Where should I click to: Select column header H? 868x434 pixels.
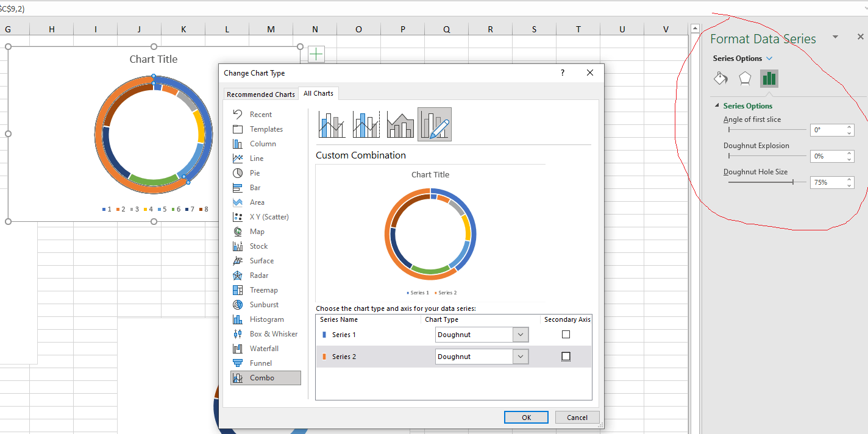51,29
